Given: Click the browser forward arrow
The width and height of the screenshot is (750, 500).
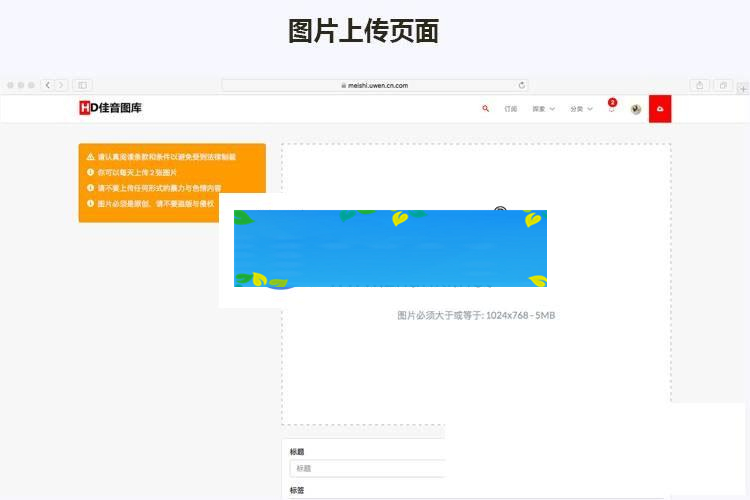Looking at the screenshot, I should tap(61, 85).
